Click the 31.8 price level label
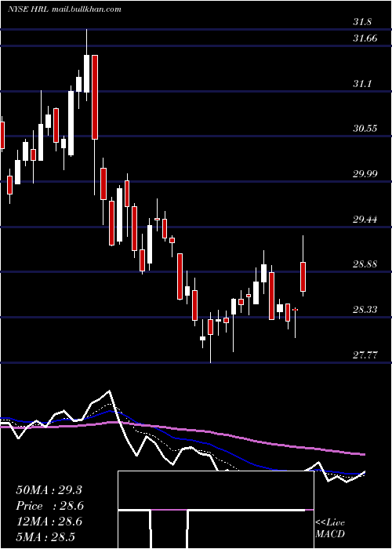The width and height of the screenshot is (392, 549). pyautogui.click(x=362, y=22)
